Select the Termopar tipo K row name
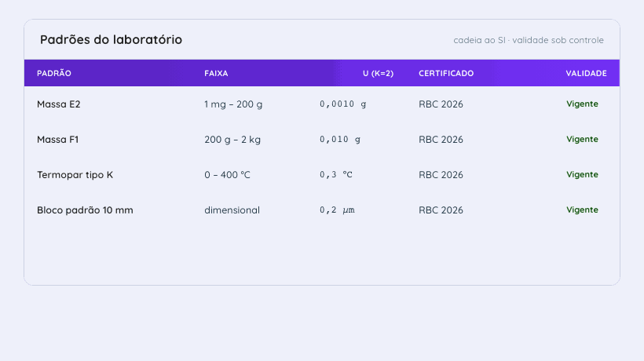The image size is (644, 361). [75, 175]
